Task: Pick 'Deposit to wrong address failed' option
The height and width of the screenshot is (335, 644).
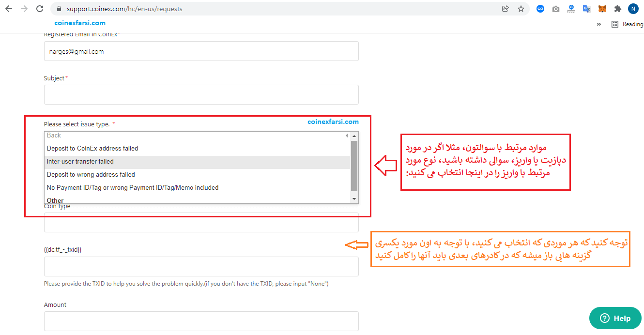Action: (x=91, y=175)
